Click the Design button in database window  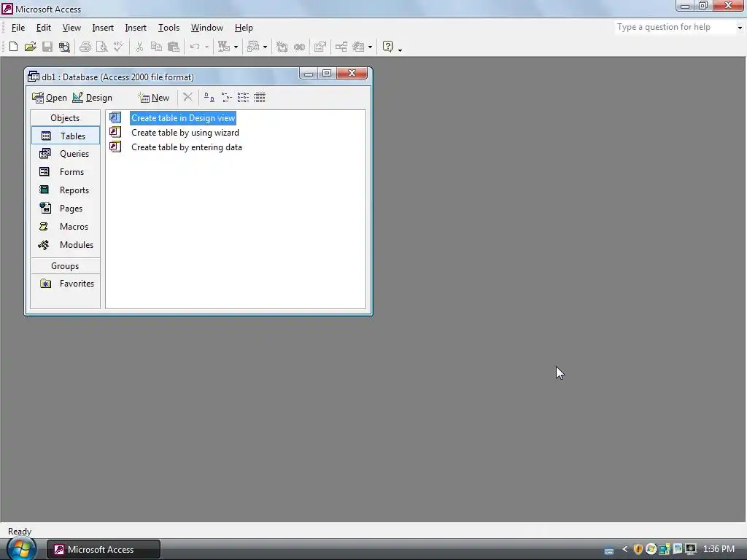point(93,98)
